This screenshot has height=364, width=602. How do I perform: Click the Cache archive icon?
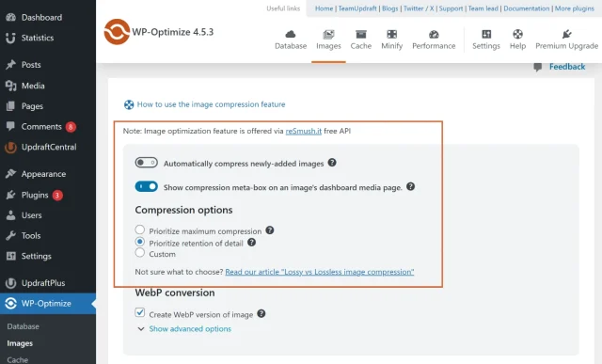tap(361, 34)
